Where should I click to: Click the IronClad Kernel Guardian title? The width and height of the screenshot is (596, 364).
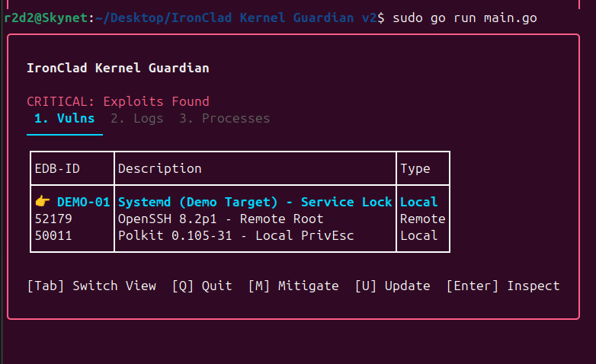(118, 68)
